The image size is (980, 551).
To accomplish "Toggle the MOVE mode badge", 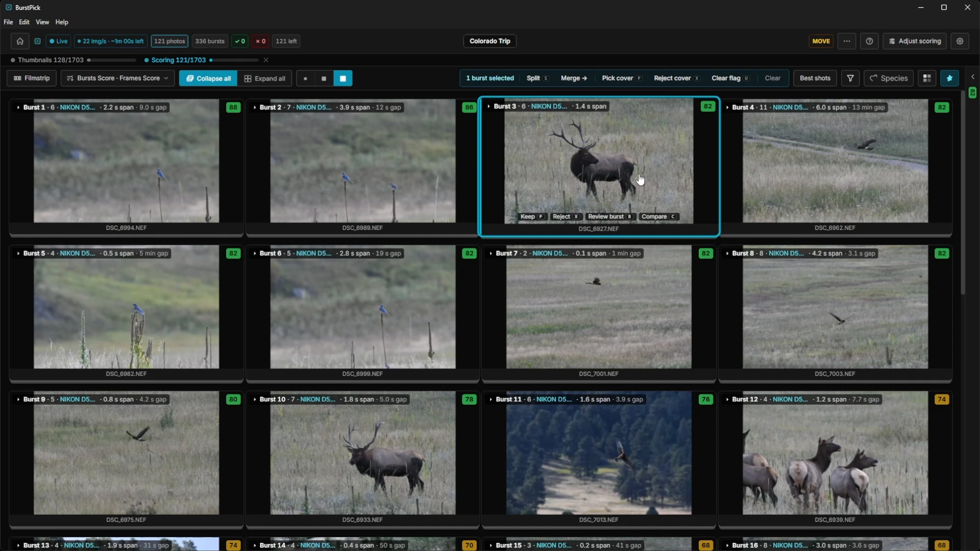I will click(821, 41).
